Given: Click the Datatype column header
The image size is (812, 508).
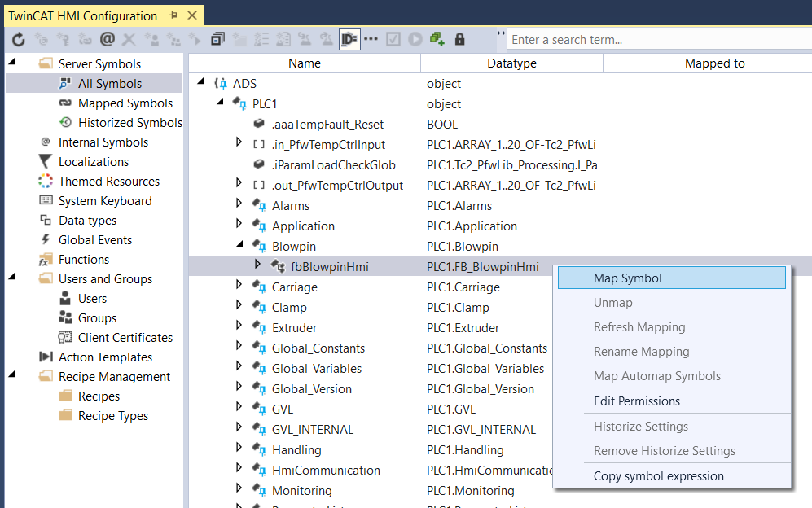Looking at the screenshot, I should 511,63.
